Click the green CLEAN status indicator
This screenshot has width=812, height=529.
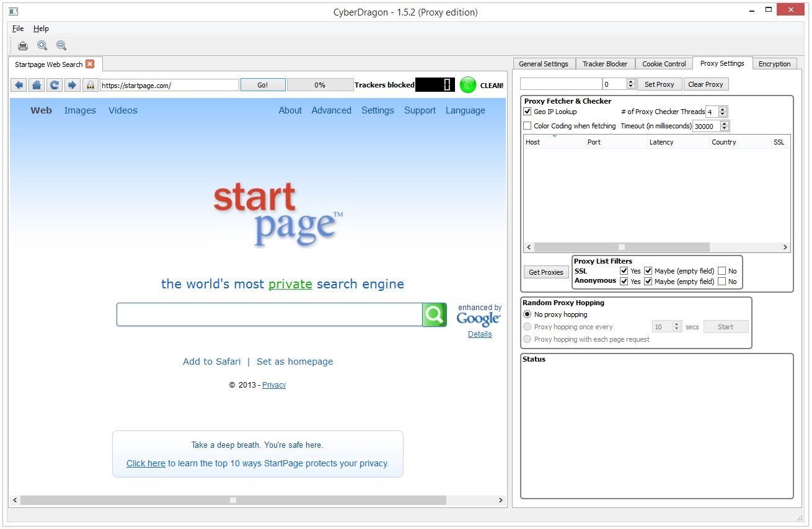[x=469, y=85]
